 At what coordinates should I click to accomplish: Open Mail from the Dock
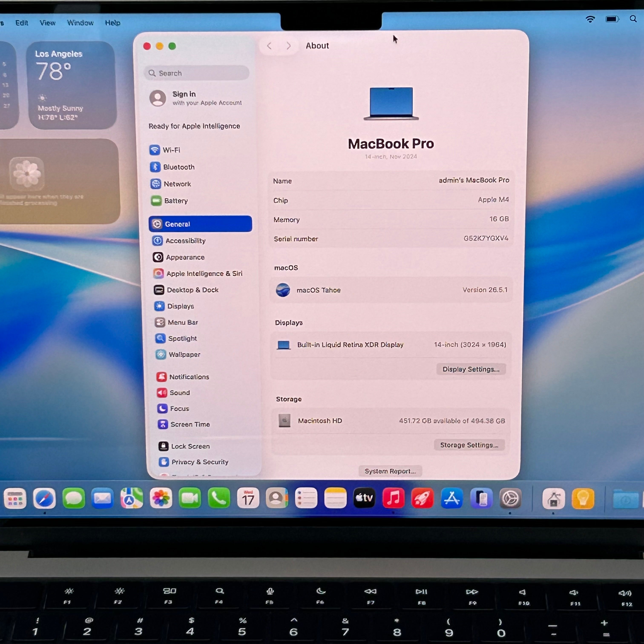click(102, 498)
